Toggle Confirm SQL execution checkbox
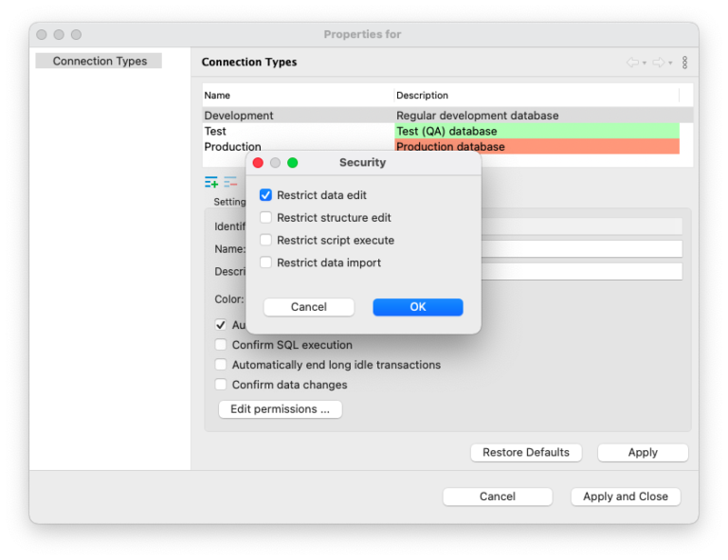Screen dimensions: 728x560 tap(221, 345)
